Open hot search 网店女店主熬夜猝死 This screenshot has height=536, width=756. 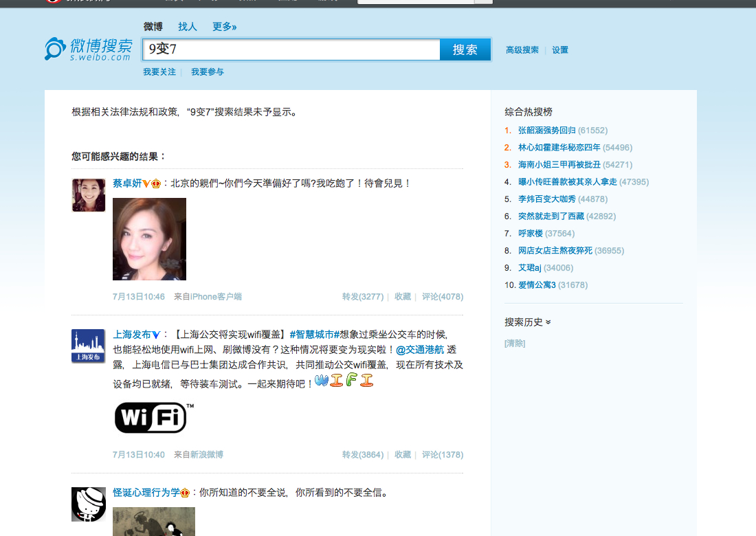pos(555,251)
